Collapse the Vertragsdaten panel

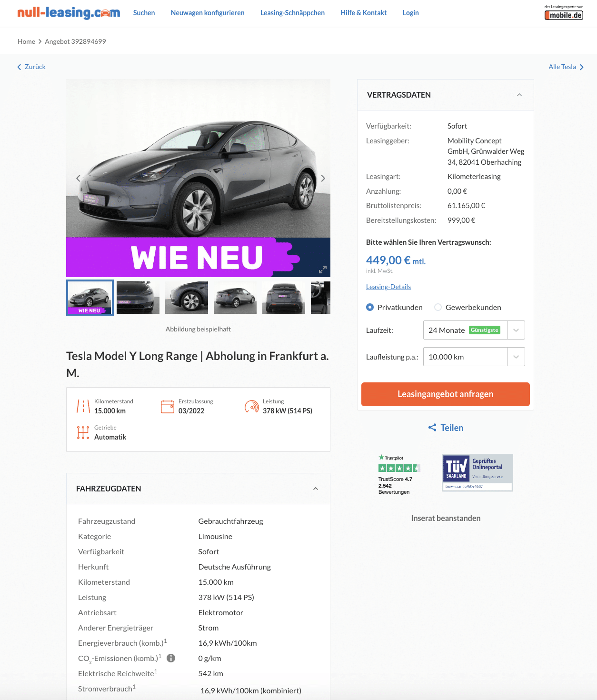(519, 95)
